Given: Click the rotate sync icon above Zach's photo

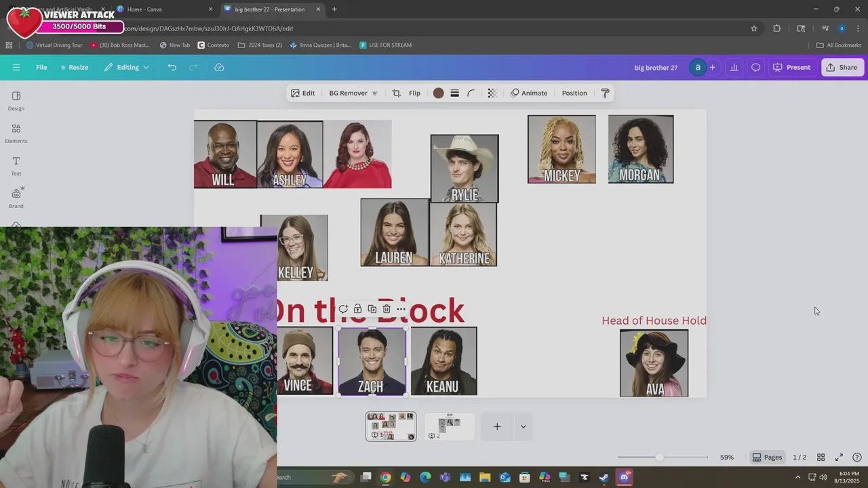Looking at the screenshot, I should pos(343,309).
